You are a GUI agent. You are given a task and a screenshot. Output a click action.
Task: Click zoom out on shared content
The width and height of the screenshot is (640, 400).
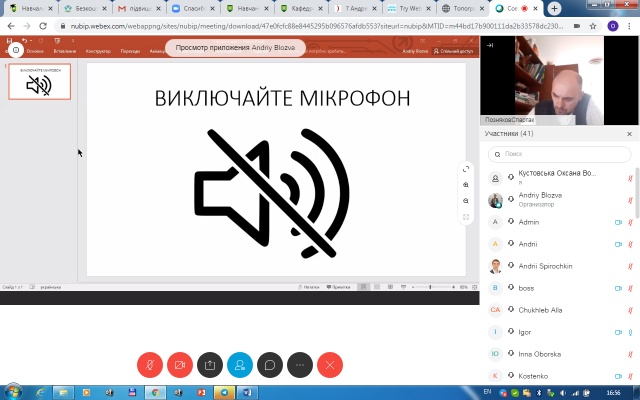466,201
